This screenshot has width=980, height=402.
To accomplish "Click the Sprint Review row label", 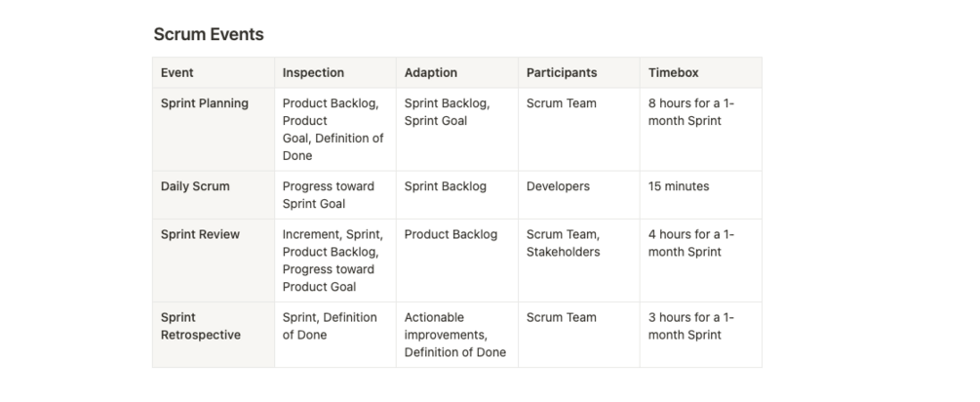I will (x=200, y=234).
